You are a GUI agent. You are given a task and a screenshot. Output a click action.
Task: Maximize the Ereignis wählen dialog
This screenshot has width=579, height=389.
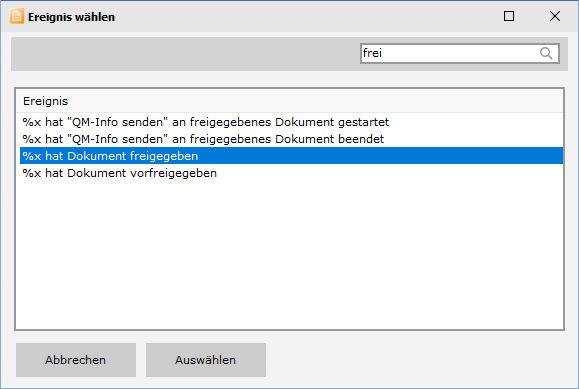pyautogui.click(x=509, y=16)
